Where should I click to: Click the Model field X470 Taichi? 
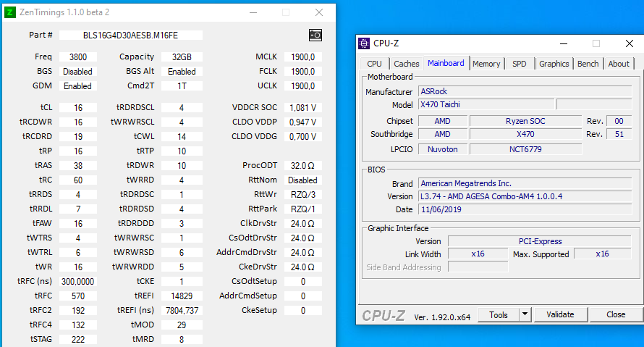(x=486, y=104)
